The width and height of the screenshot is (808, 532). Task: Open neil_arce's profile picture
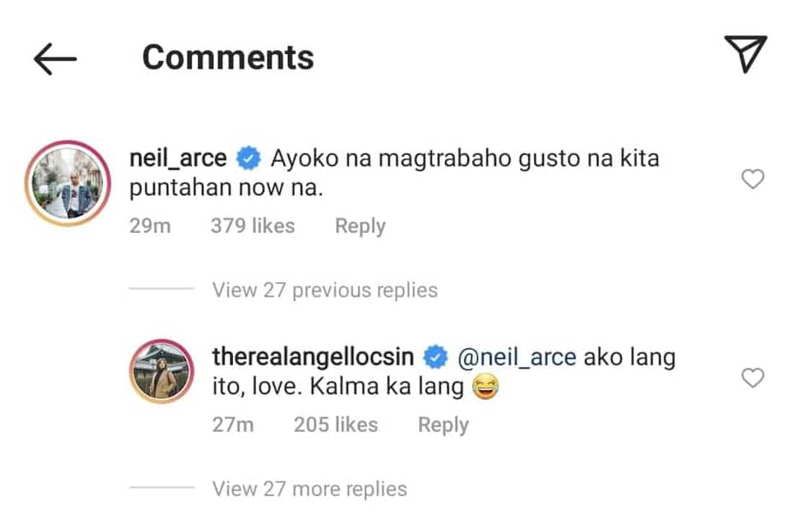67,184
